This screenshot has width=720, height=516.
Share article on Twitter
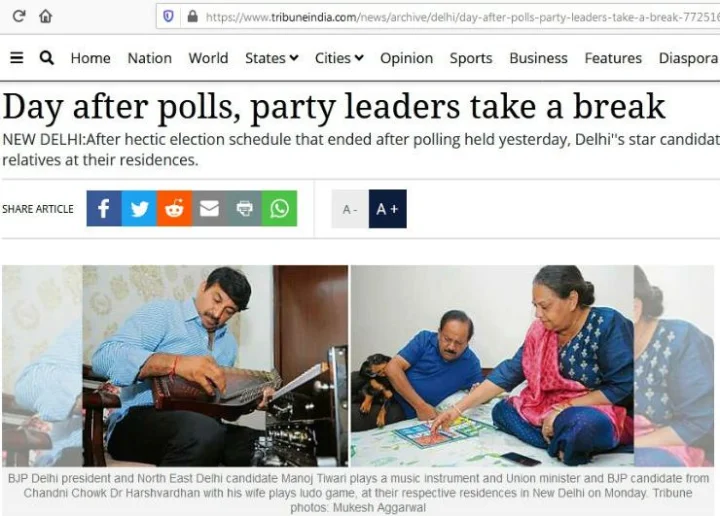[x=139, y=208]
